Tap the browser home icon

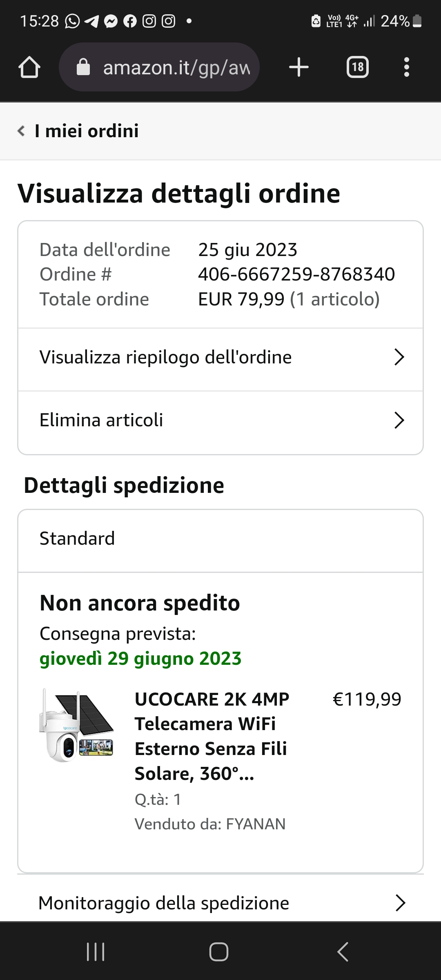click(x=29, y=67)
